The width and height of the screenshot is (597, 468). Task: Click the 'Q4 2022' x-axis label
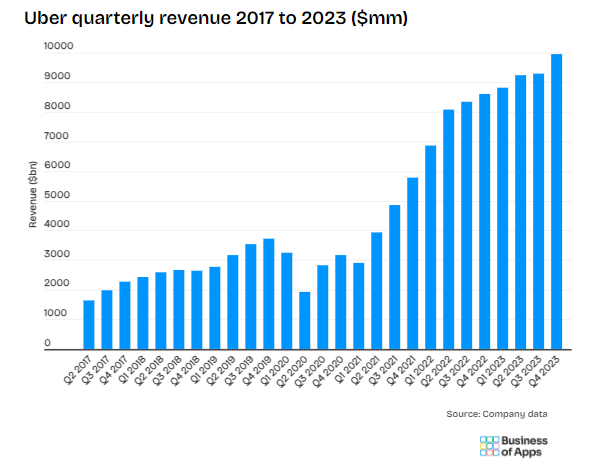[x=473, y=372]
